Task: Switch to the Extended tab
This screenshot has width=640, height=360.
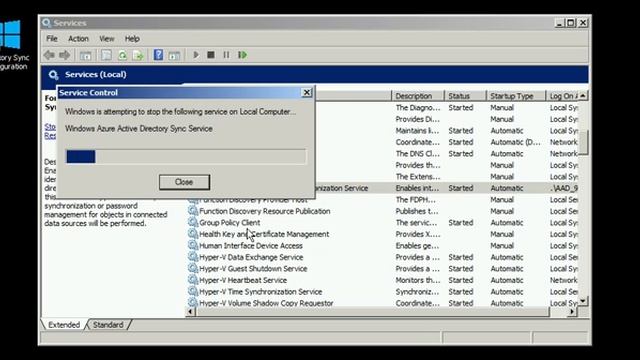Action: click(64, 325)
